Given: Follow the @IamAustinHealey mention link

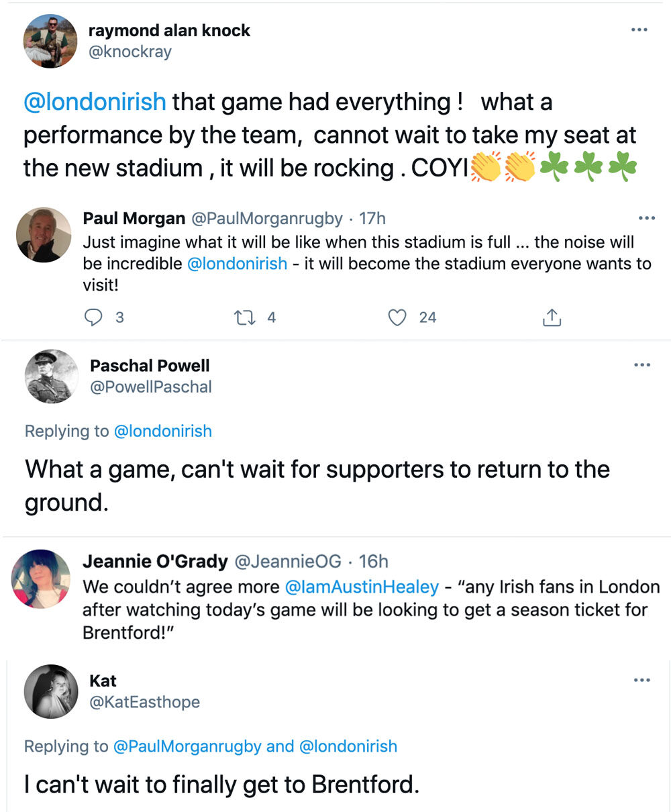Looking at the screenshot, I should (362, 587).
